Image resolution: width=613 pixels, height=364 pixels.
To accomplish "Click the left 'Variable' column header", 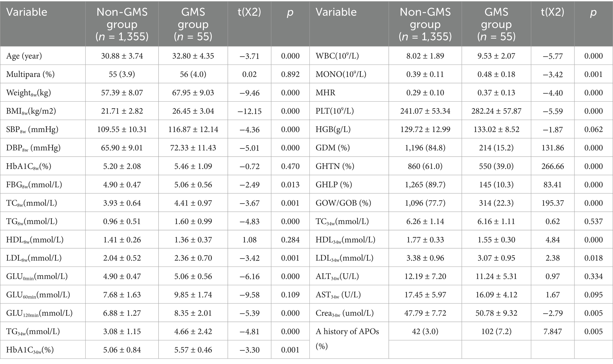I will (27, 12).
